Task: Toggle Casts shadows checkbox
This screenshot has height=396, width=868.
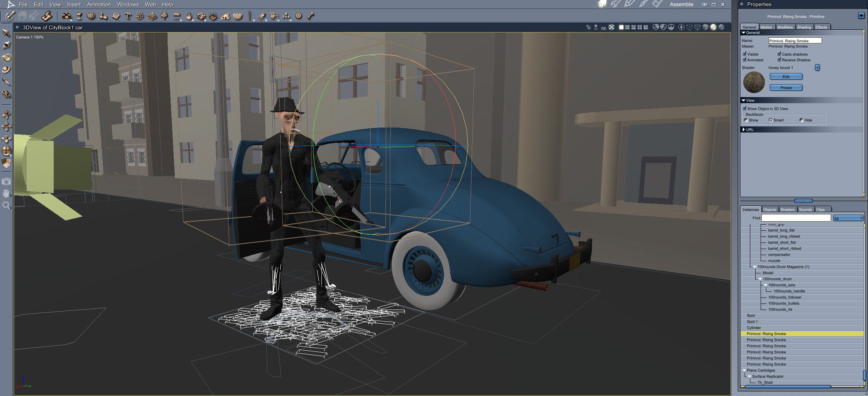Action: point(779,54)
